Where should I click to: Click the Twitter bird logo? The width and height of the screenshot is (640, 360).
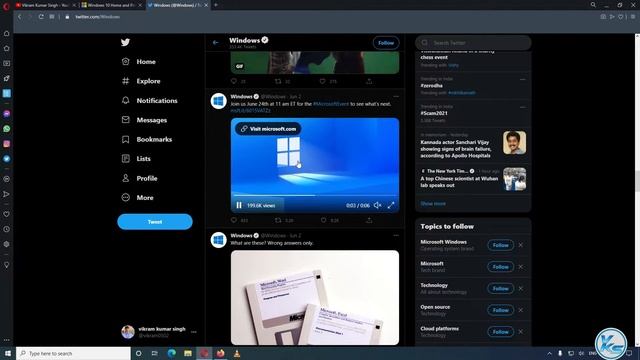click(125, 42)
